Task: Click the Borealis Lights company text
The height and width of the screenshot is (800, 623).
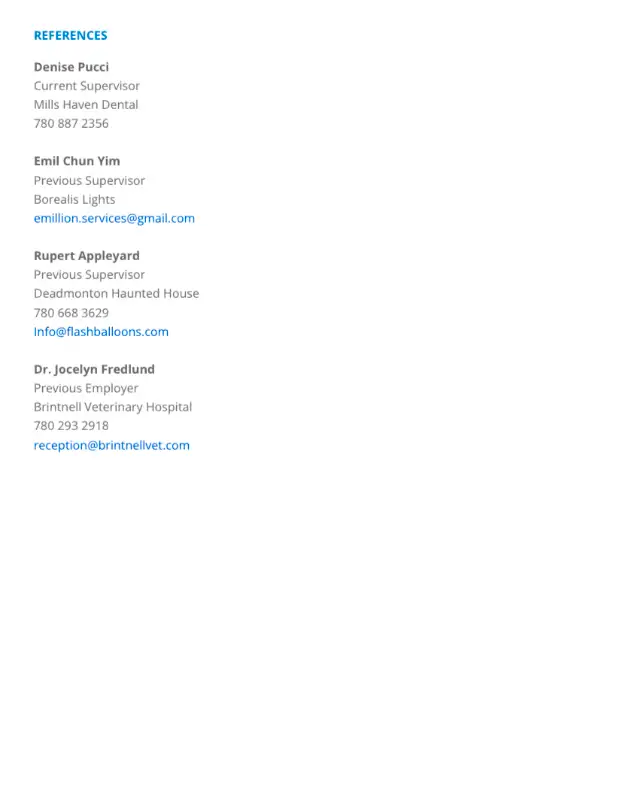Action: pyautogui.click(x=74, y=199)
